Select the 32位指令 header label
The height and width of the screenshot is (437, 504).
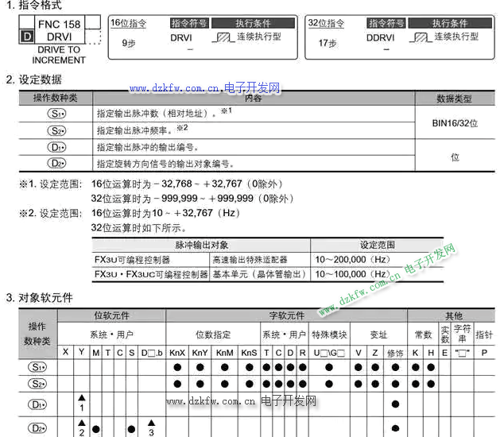click(x=326, y=23)
